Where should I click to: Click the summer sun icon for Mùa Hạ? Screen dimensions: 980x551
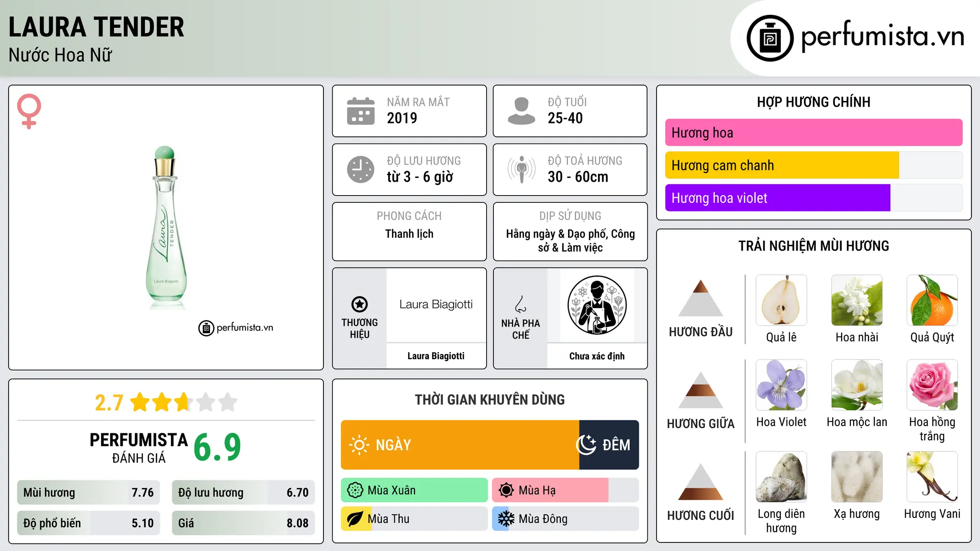[x=506, y=490]
